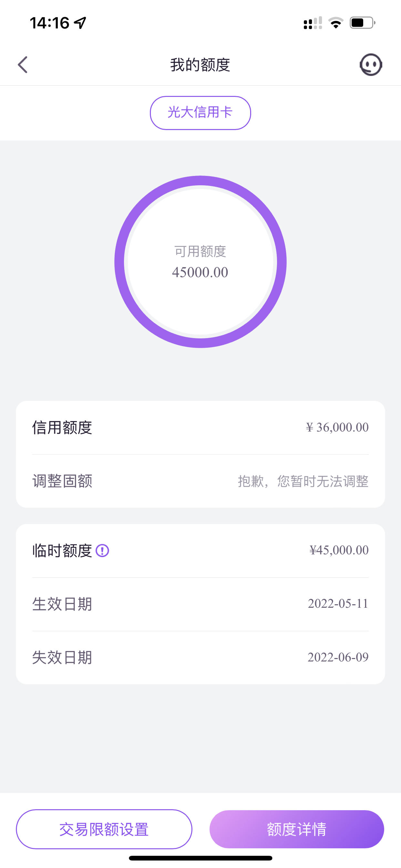The image size is (401, 868).
Task: Tap 抱歉，您暂时无法调整 message
Action: pos(303,481)
